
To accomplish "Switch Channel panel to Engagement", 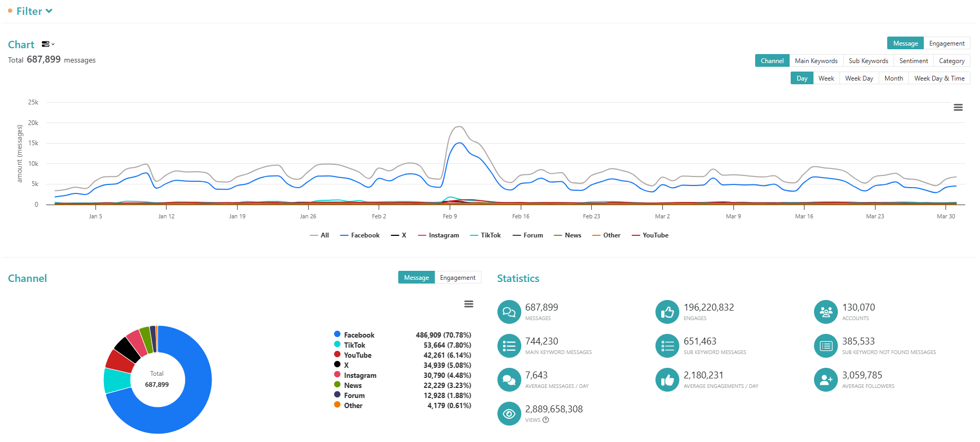I will click(x=458, y=278).
